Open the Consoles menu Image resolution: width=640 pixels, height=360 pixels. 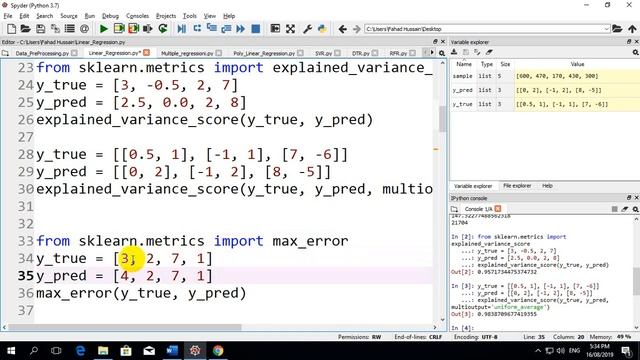click(x=137, y=16)
